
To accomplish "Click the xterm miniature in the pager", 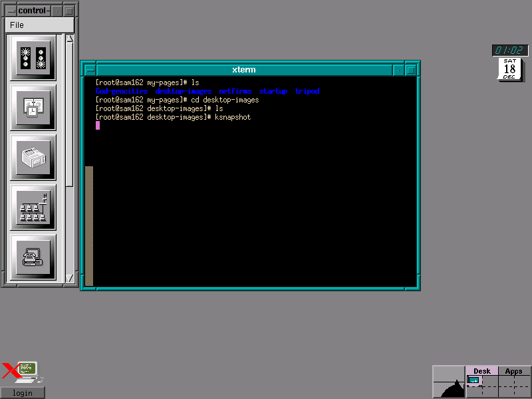I will [473, 380].
